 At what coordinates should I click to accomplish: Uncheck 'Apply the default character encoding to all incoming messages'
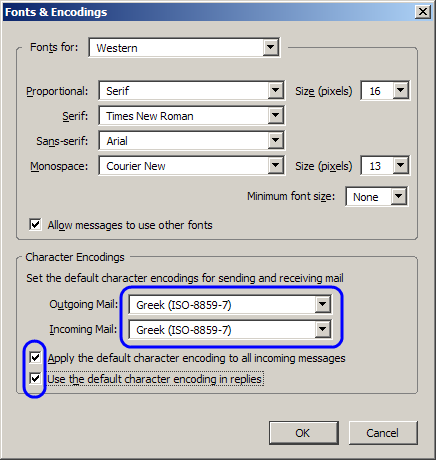(35, 358)
